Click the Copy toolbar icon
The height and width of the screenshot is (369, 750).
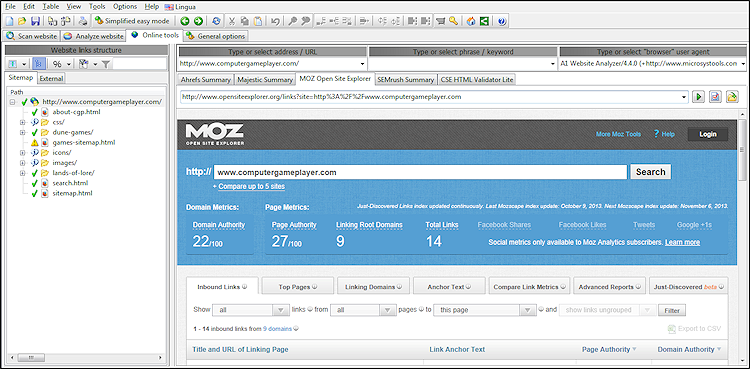(245, 21)
